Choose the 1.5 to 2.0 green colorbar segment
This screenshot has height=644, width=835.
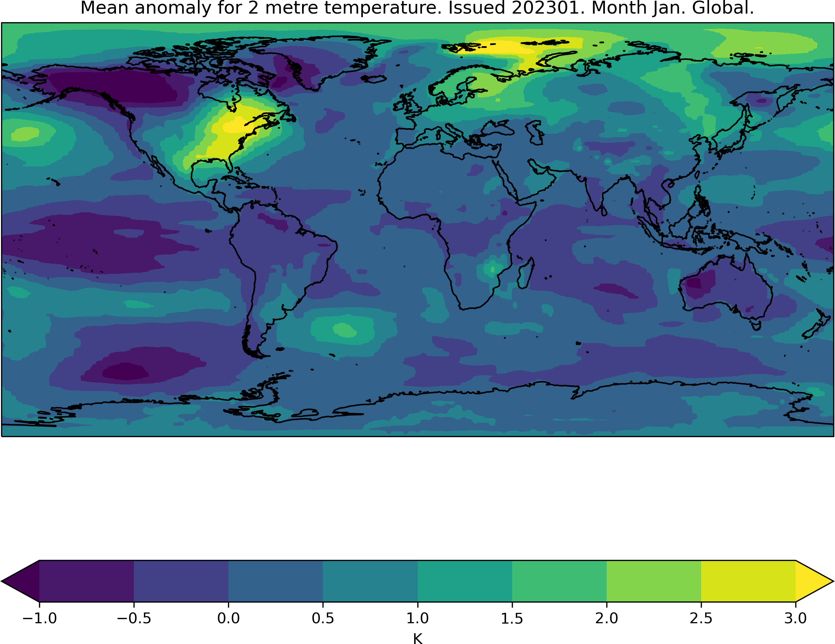(x=559, y=581)
